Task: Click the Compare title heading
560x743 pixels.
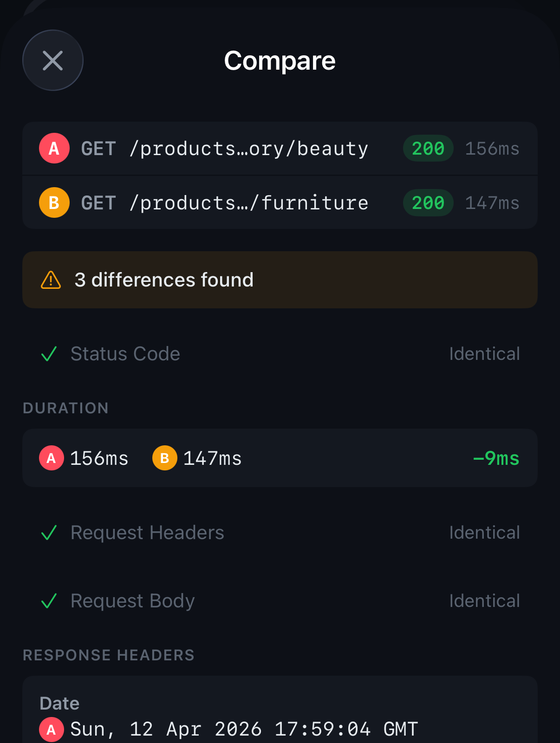Action: [x=280, y=61]
